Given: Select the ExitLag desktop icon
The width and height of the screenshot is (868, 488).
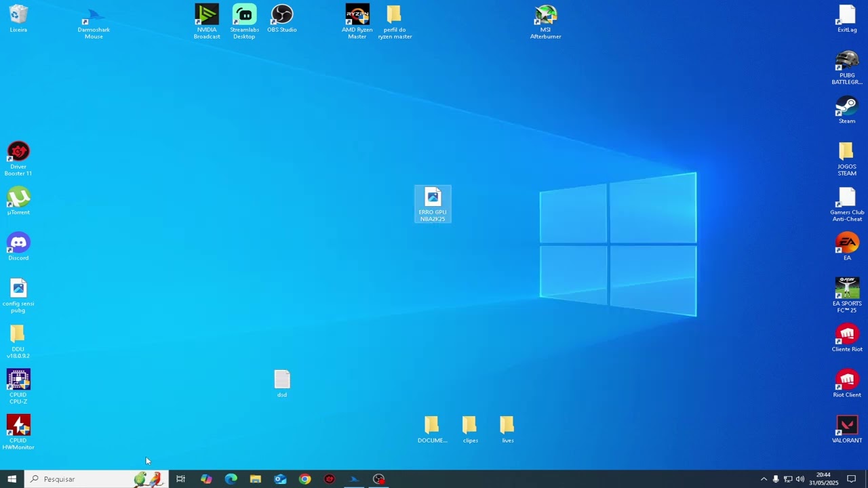Looking at the screenshot, I should [847, 19].
